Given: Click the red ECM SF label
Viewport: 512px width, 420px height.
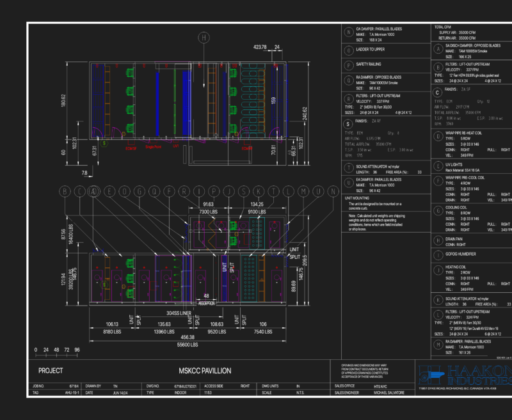Looking at the screenshot, I should [x=131, y=149].
